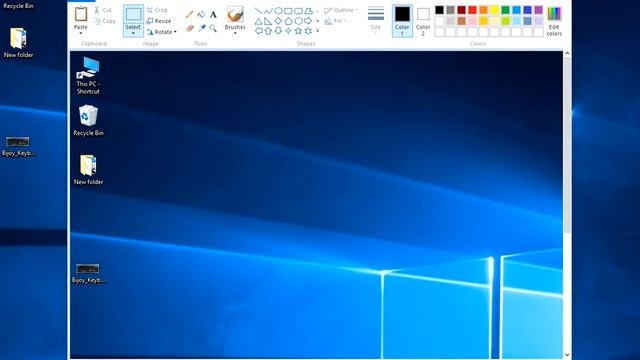The width and height of the screenshot is (640, 360).
Task: Click the Cut button
Action: [x=103, y=10]
